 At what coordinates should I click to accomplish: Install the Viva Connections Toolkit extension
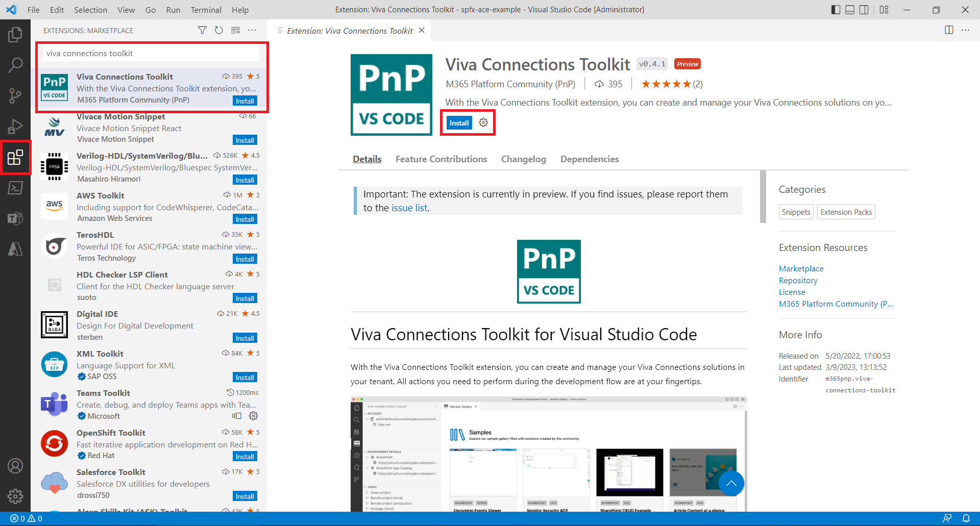(x=459, y=123)
